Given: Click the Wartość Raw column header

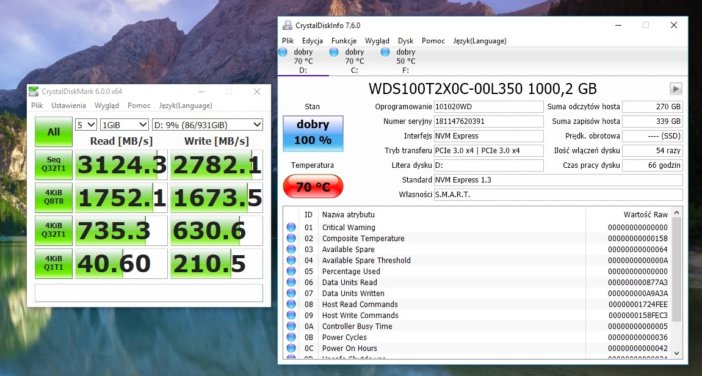Looking at the screenshot, I should point(645,215).
